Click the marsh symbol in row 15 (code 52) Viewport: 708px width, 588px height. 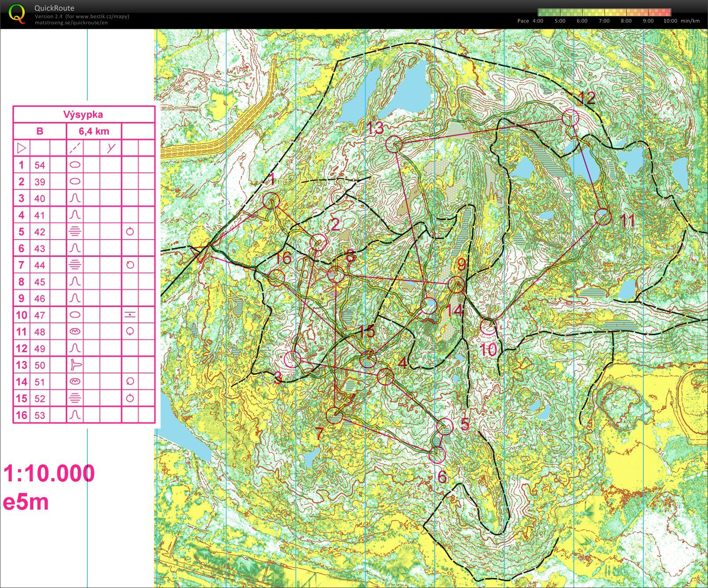(x=75, y=398)
